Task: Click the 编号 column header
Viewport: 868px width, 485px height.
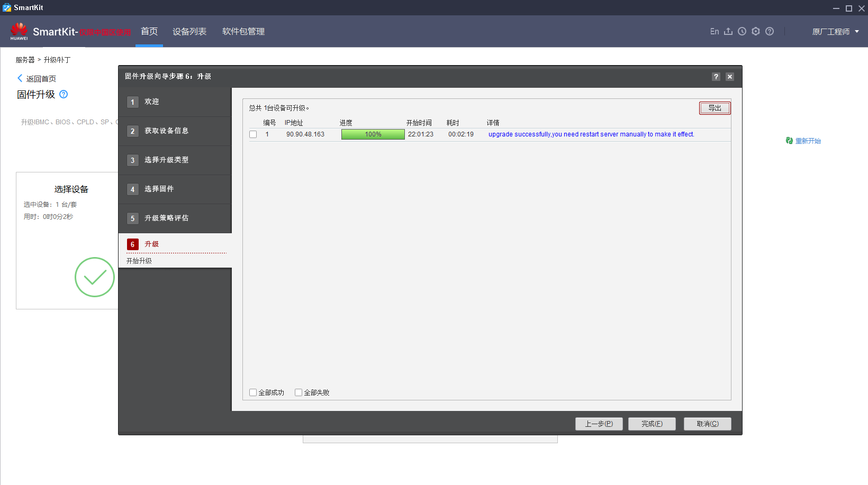Action: pos(269,123)
